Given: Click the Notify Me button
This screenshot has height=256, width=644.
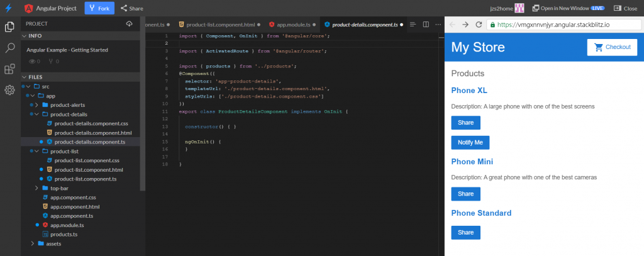Looking at the screenshot, I should [470, 143].
